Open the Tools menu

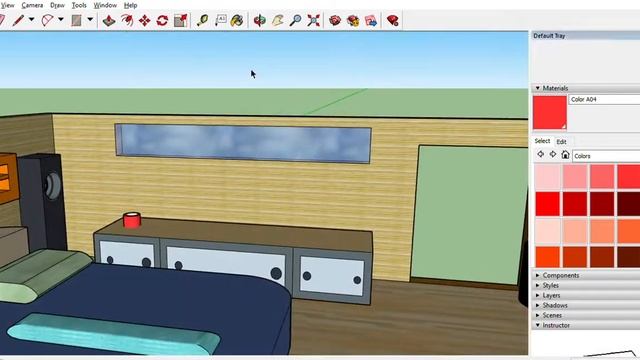79,5
